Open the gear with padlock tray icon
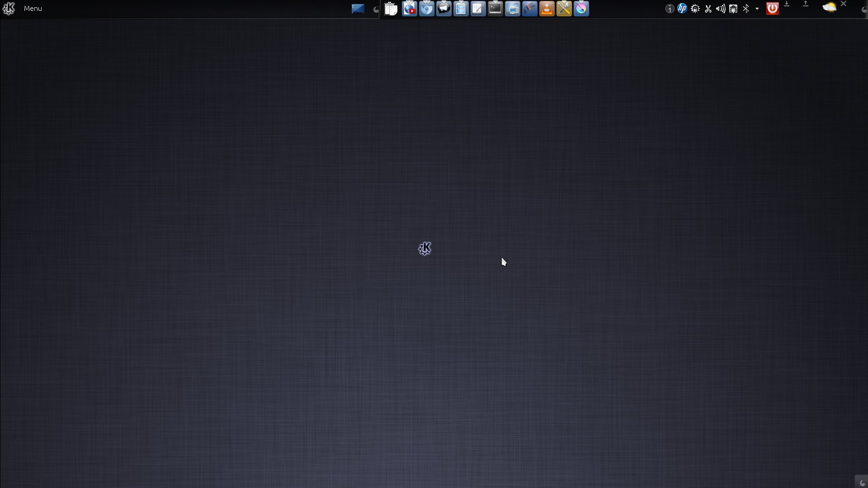The width and height of the screenshot is (868, 488). tap(695, 9)
